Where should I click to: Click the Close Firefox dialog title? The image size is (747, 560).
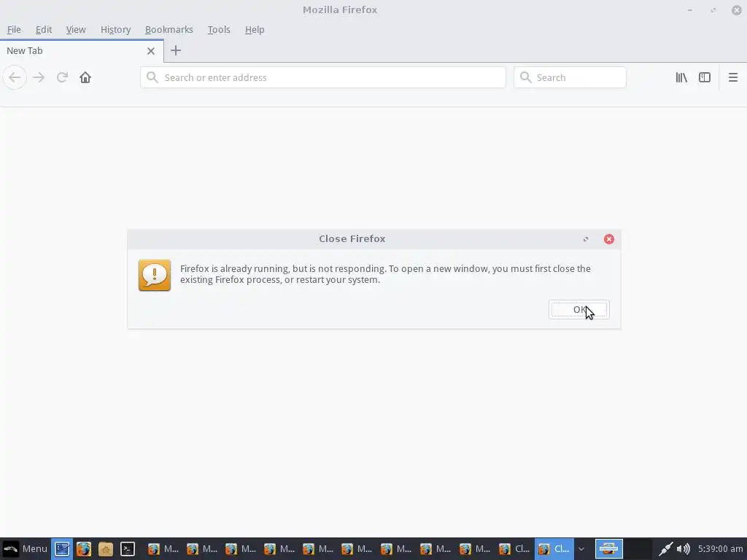coord(352,238)
